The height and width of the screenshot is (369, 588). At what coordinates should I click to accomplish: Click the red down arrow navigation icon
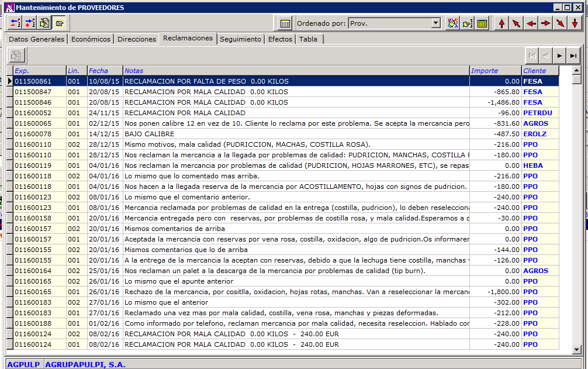[x=575, y=23]
